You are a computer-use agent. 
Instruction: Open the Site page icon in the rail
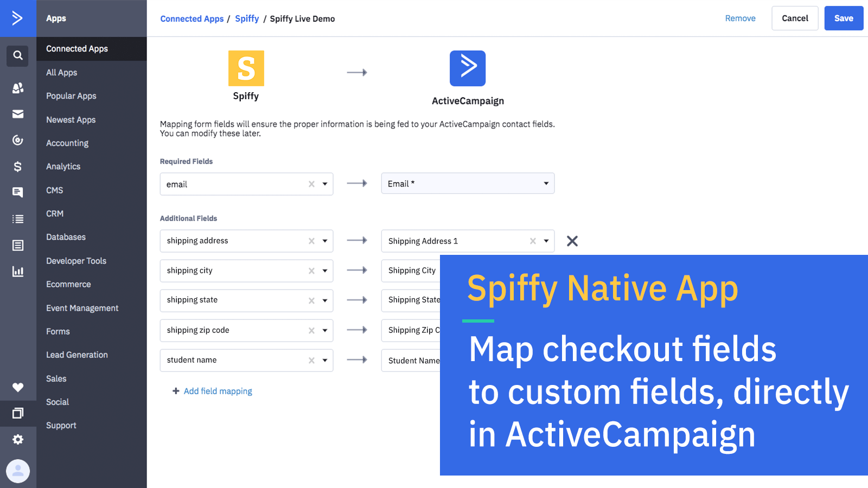[18, 246]
